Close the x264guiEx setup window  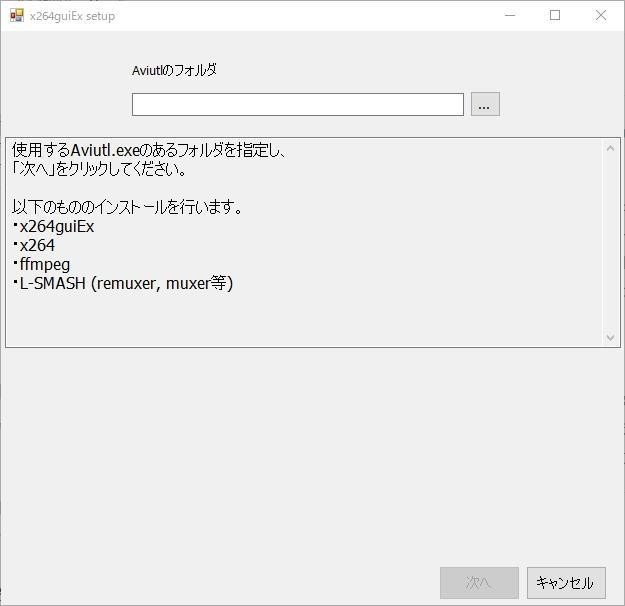(601, 16)
